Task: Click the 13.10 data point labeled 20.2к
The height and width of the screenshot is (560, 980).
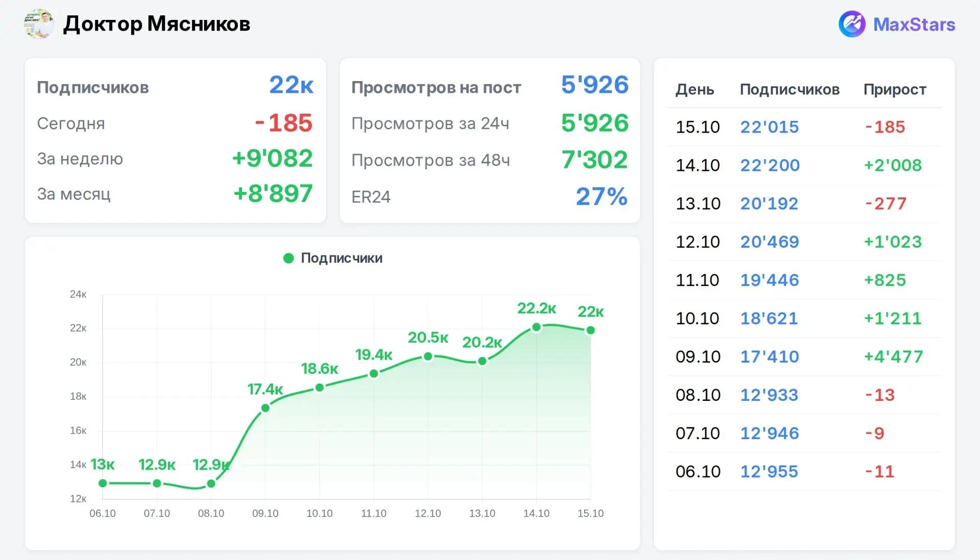Action: click(x=482, y=361)
